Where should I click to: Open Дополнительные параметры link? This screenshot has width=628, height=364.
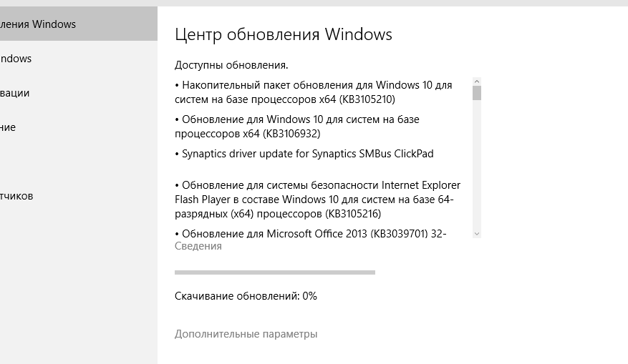(x=246, y=334)
